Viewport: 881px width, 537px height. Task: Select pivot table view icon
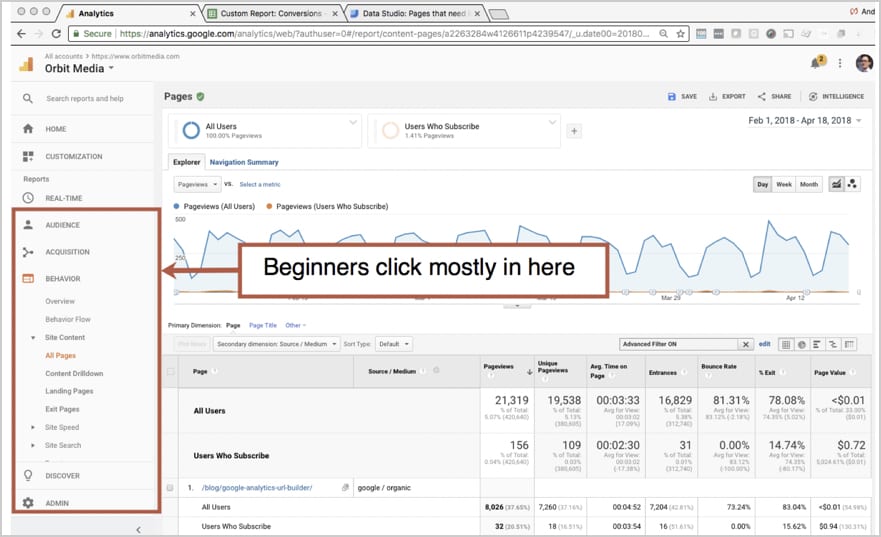849,344
